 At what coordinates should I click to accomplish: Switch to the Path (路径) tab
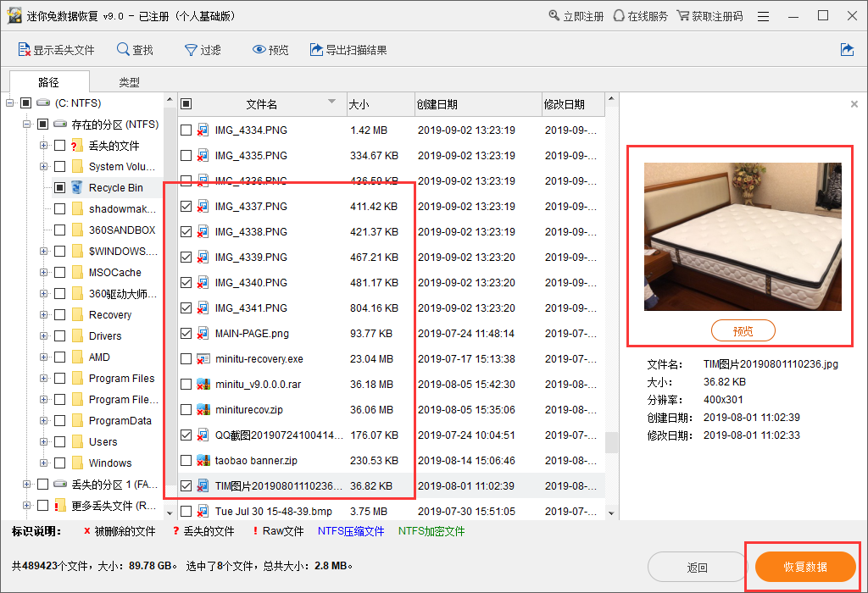[x=48, y=82]
